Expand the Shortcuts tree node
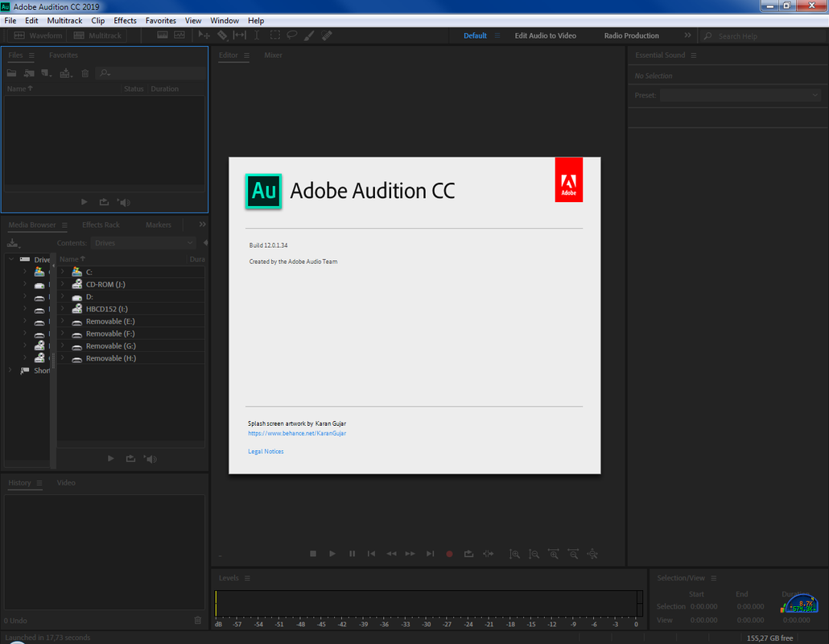829x644 pixels. [10, 370]
